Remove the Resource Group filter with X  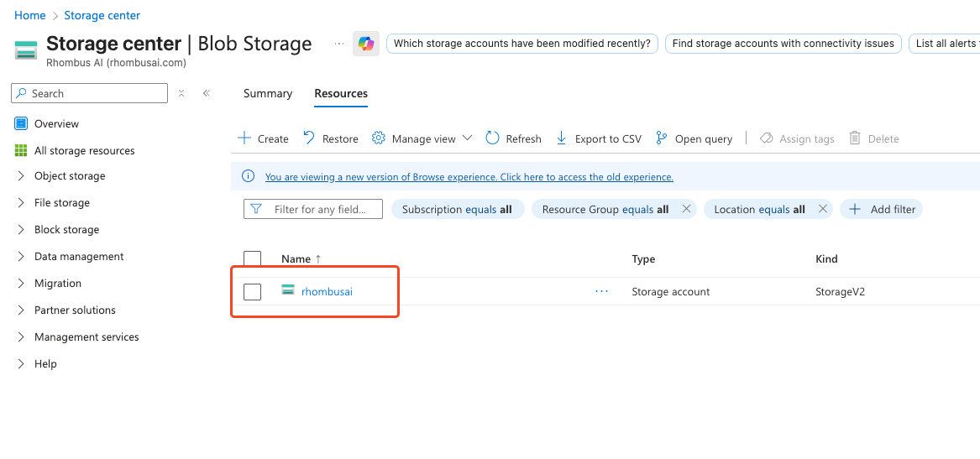(x=686, y=209)
